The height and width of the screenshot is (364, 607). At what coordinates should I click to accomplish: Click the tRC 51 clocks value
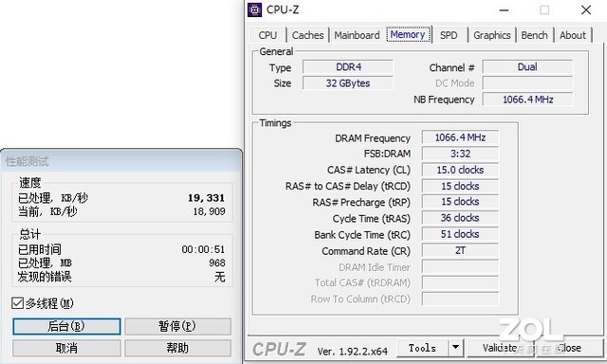pos(460,234)
